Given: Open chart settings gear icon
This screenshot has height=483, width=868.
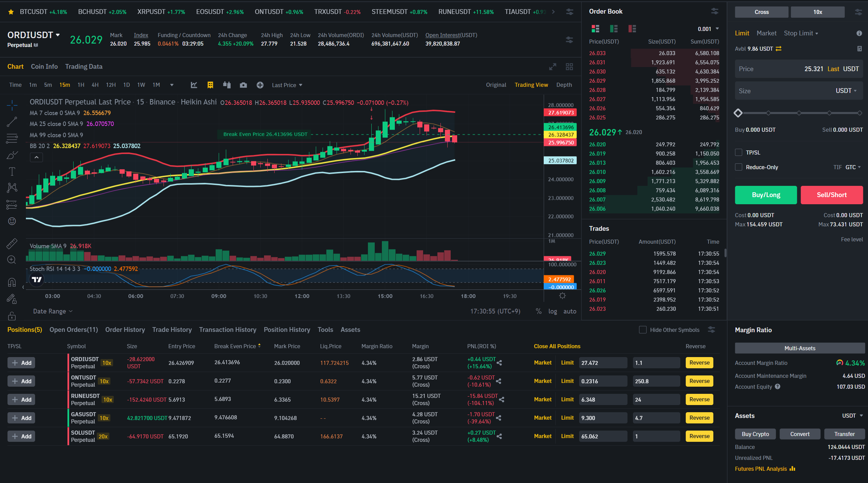Looking at the screenshot, I should click(x=562, y=295).
